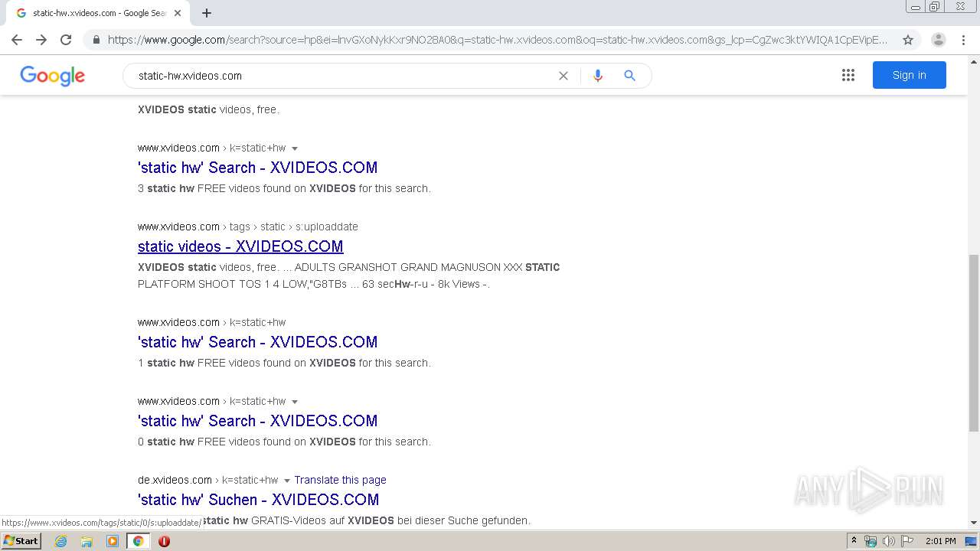Open "'static hw' Suchen" result link

click(x=258, y=500)
